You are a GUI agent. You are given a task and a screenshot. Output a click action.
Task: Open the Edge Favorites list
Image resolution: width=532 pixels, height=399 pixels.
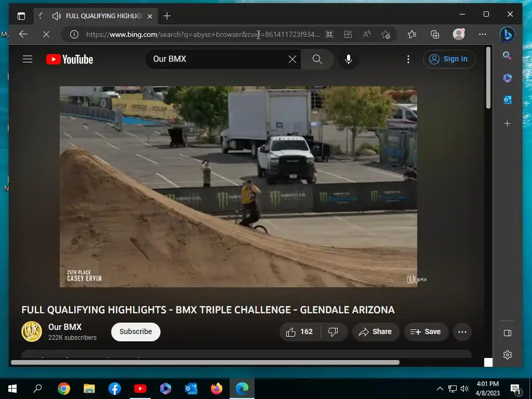(x=412, y=34)
